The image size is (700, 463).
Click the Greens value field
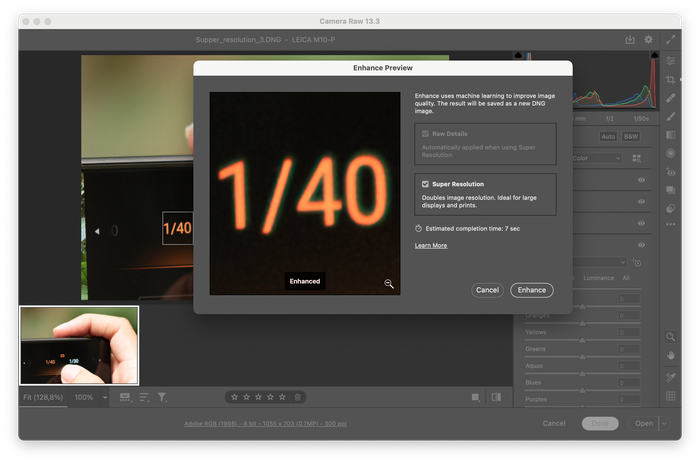click(629, 349)
